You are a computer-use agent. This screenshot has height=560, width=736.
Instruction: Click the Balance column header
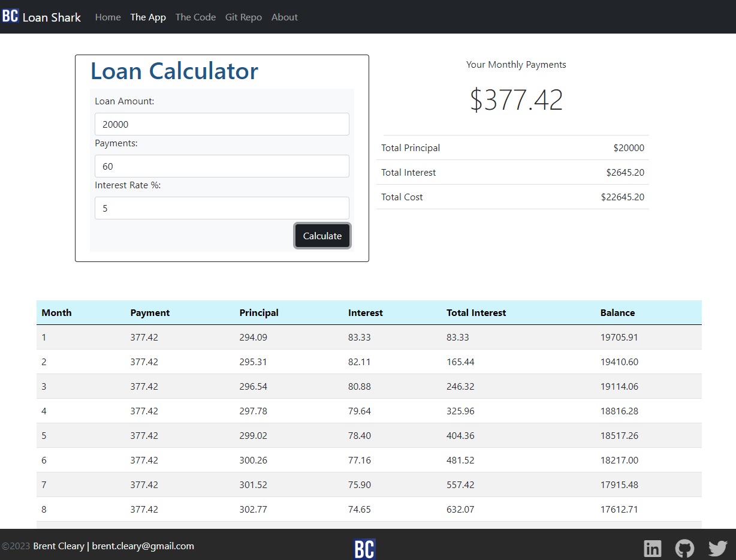(x=617, y=312)
